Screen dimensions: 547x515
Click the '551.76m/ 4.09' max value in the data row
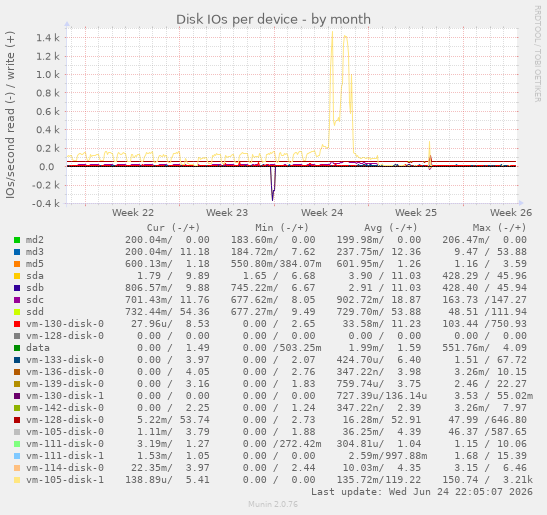pos(485,348)
